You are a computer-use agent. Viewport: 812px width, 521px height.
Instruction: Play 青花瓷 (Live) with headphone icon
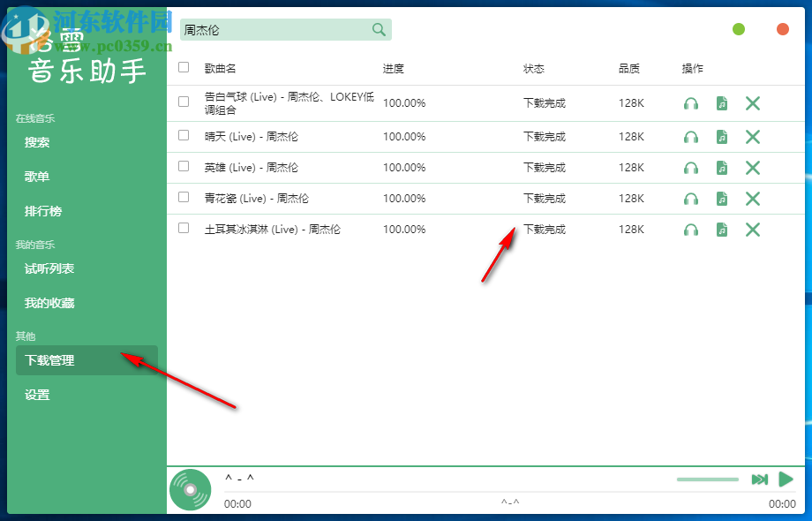click(x=691, y=199)
